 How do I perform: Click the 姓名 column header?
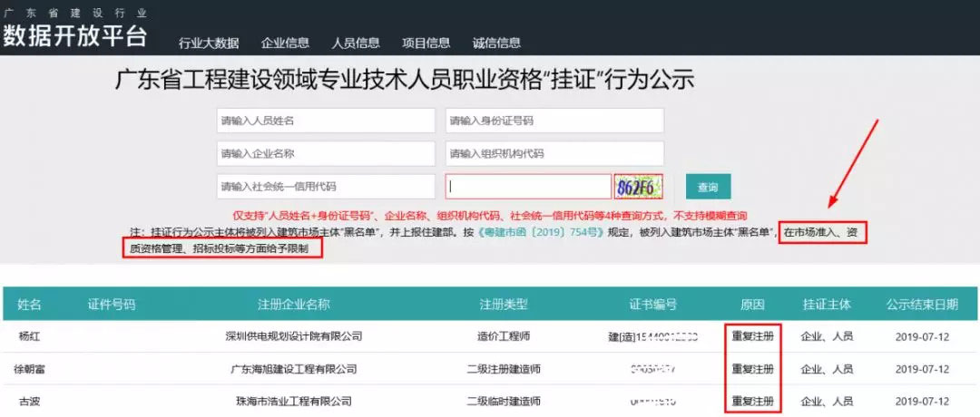point(30,305)
